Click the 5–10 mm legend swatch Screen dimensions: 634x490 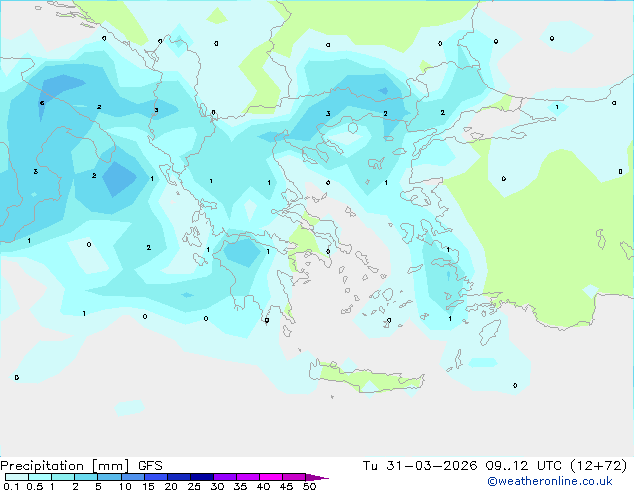tap(109, 477)
